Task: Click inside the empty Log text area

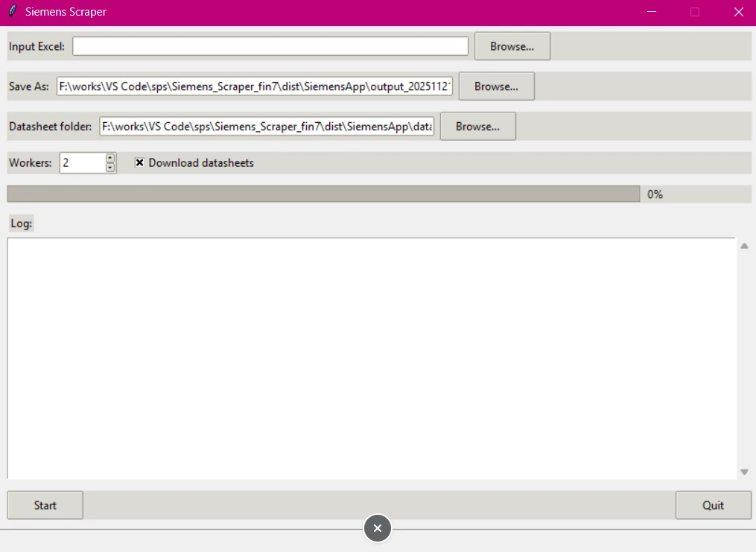Action: pos(371,358)
